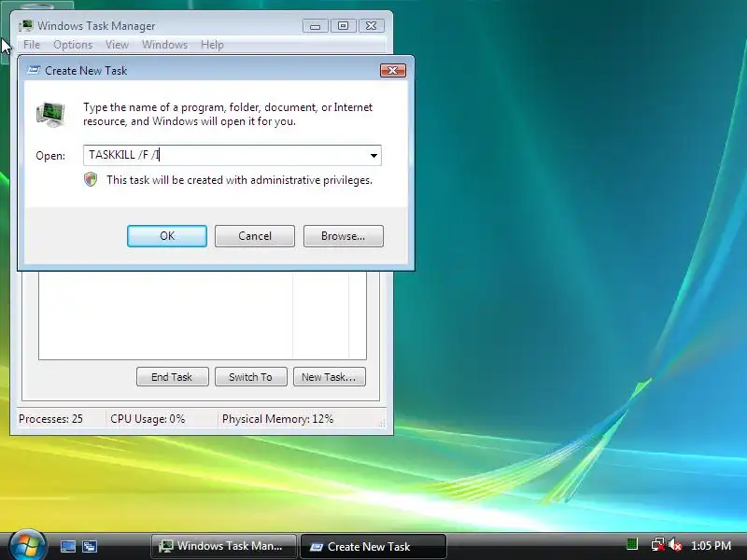Viewport: 747px width, 560px height.
Task: Cancel the Create New Task dialog
Action: pyautogui.click(x=254, y=236)
